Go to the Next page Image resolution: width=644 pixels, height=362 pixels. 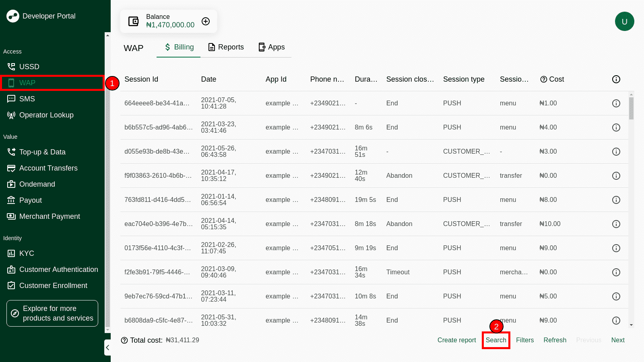(617, 340)
